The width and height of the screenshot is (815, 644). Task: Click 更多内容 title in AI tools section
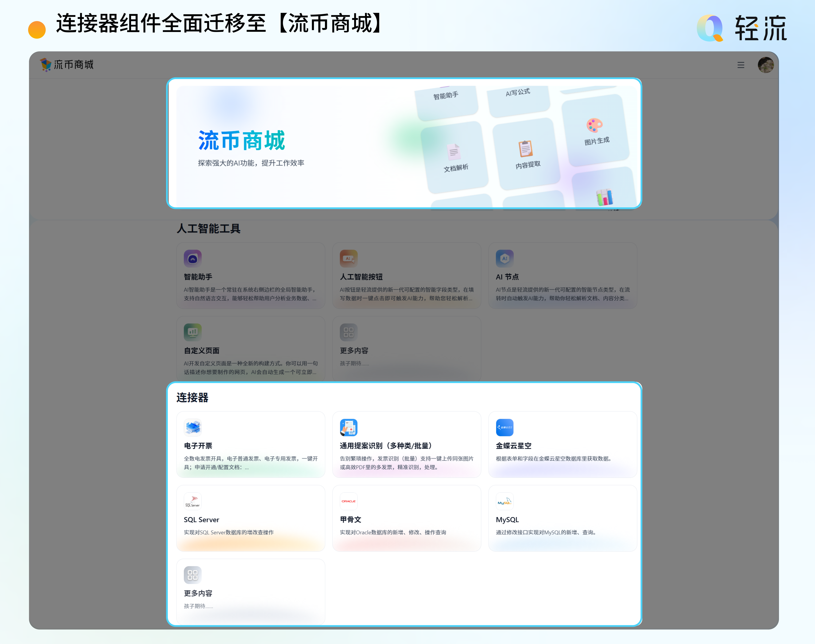(x=354, y=351)
